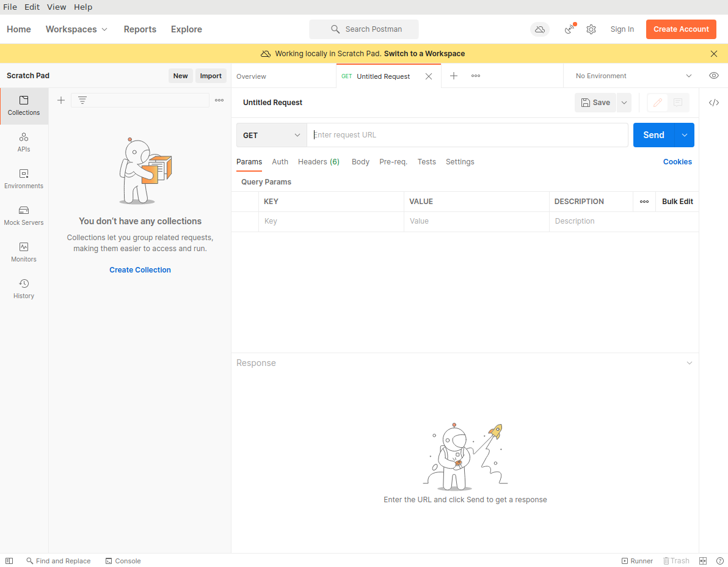This screenshot has width=728, height=567.
Task: Open the APIs sidebar section
Action: pyautogui.click(x=24, y=142)
